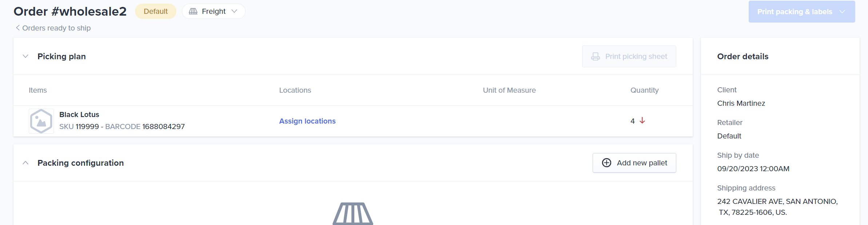868x225 pixels.
Task: Click the Print picking sheet button
Action: click(629, 56)
